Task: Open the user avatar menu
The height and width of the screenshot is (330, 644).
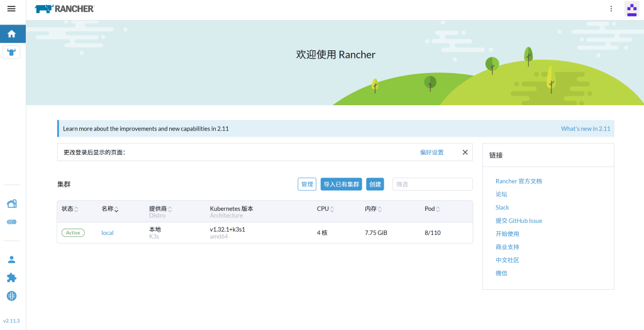Action: (x=631, y=9)
